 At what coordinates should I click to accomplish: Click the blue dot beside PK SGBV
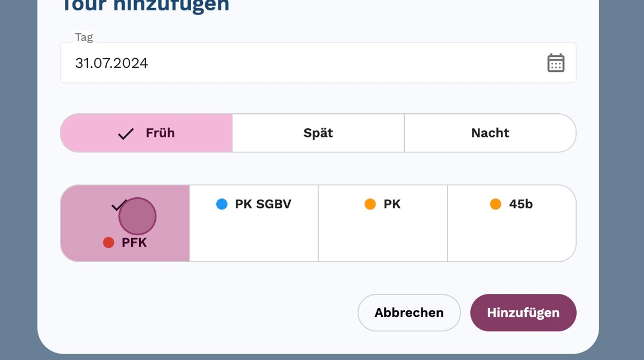[221, 204]
